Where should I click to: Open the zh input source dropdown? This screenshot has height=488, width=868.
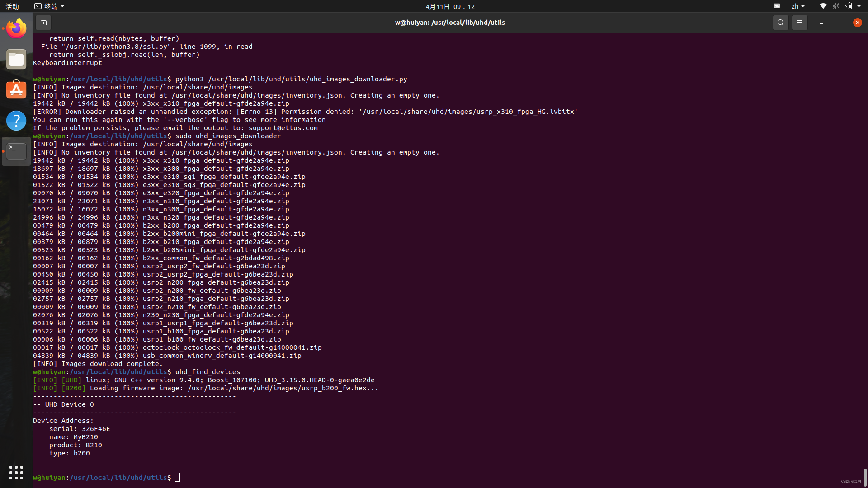797,6
